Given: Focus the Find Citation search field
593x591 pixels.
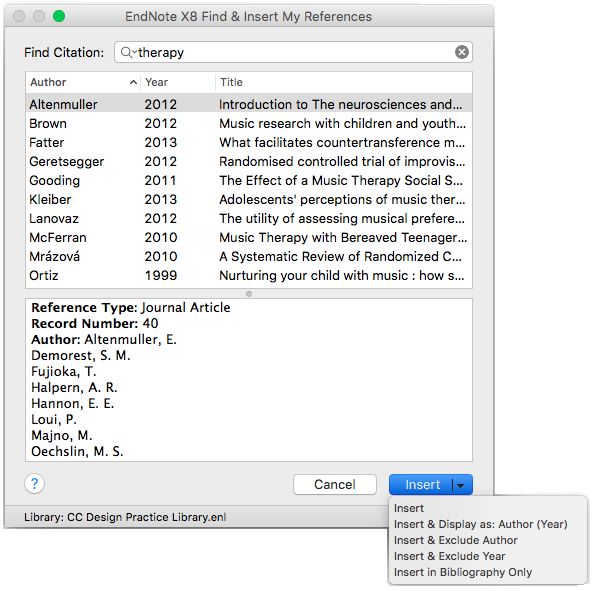Looking at the screenshot, I should [x=293, y=52].
